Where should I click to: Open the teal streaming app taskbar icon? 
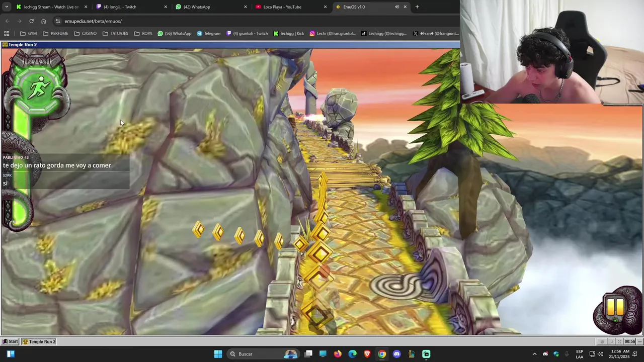[426, 354]
